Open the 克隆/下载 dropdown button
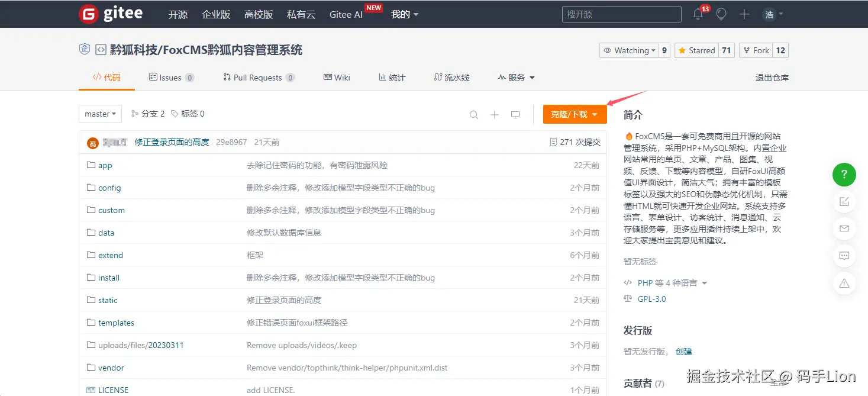Screen dimensions: 868x396 [x=575, y=114]
